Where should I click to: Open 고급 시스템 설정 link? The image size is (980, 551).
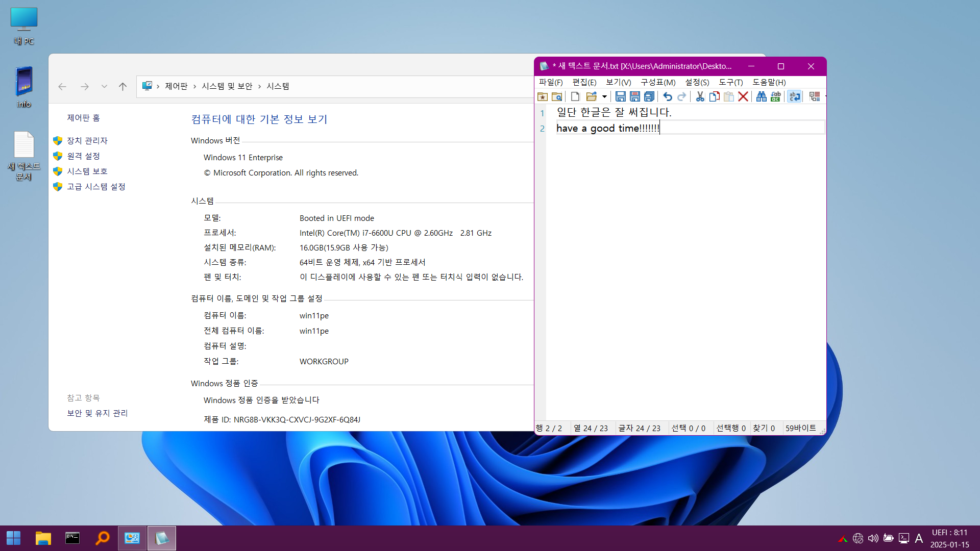(x=96, y=187)
